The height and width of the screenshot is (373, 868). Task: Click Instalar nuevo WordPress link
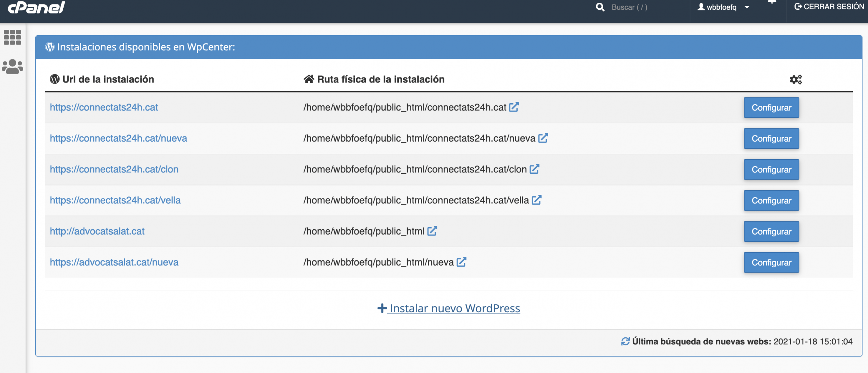click(449, 308)
